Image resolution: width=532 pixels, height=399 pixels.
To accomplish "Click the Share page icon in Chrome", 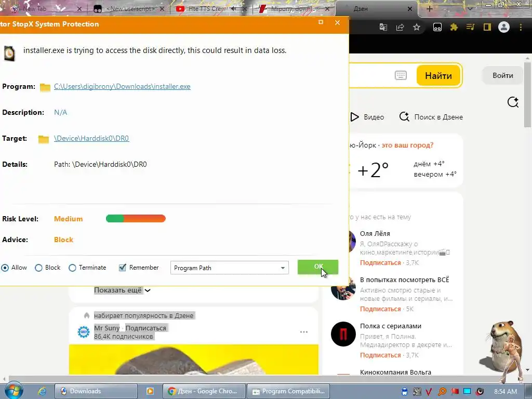I will click(400, 27).
